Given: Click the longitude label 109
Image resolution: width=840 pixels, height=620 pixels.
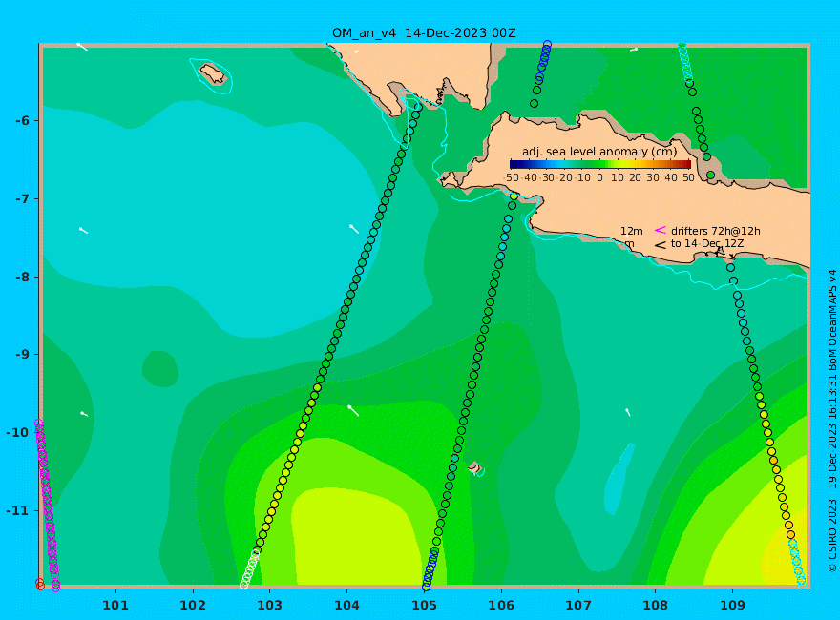Looking at the screenshot, I should click(732, 606).
